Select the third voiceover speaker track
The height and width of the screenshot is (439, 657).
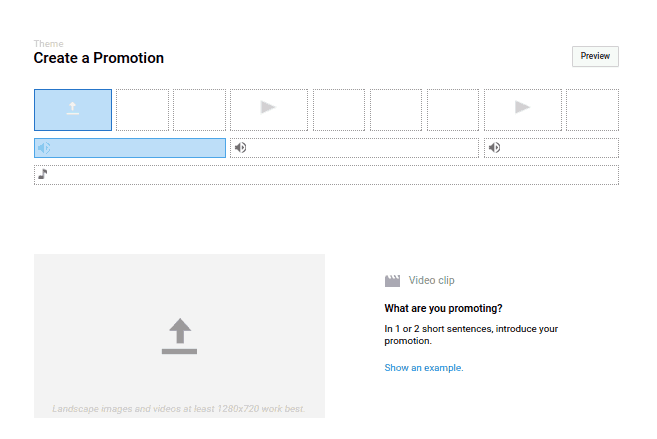pyautogui.click(x=551, y=148)
